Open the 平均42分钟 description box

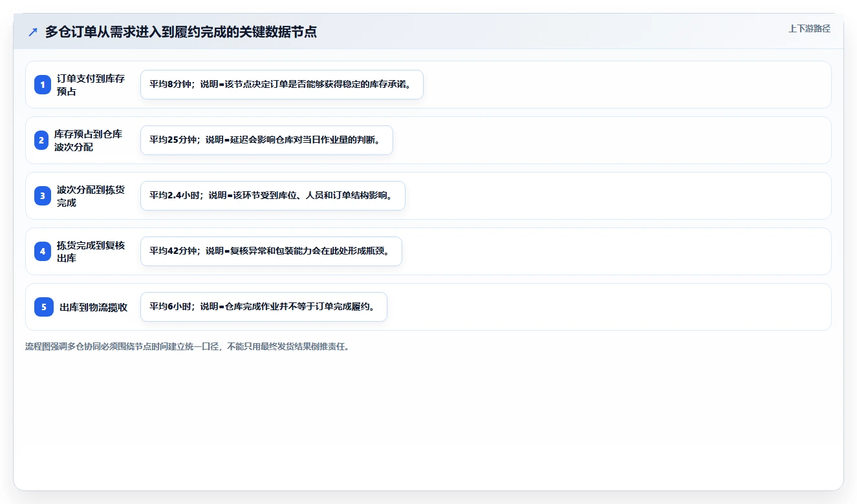coord(271,251)
